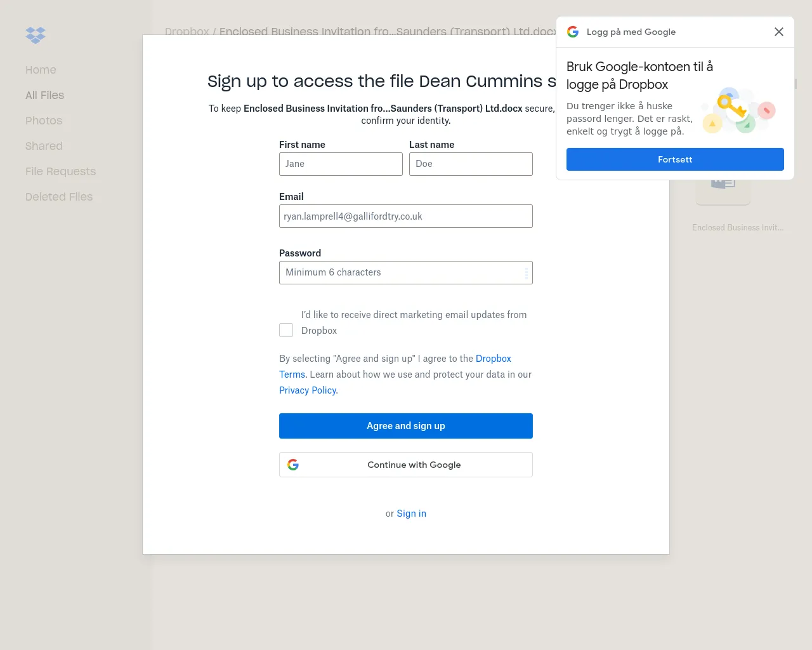Viewport: 812px width, 650px height.
Task: Focus the First name input field
Action: pyautogui.click(x=341, y=164)
